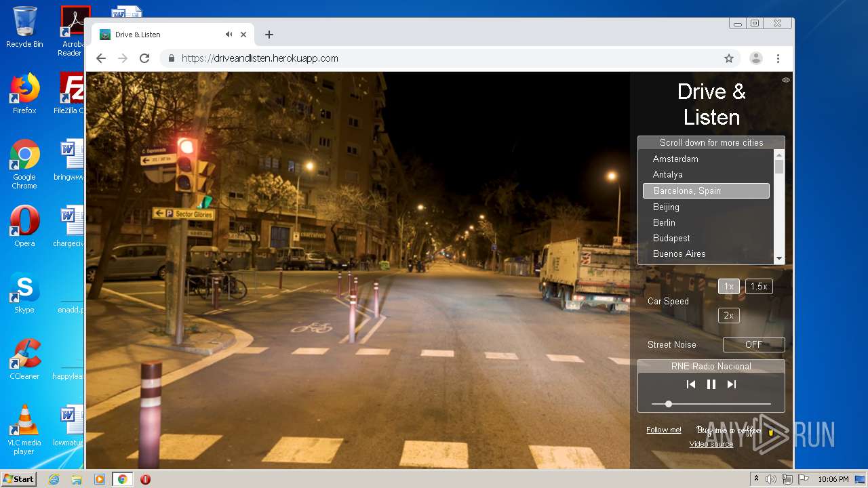Skip to the next radio station
868x488 pixels.
click(x=732, y=384)
